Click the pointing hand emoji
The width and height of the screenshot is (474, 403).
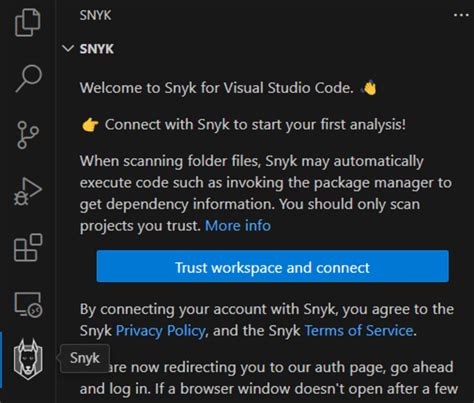click(90, 125)
